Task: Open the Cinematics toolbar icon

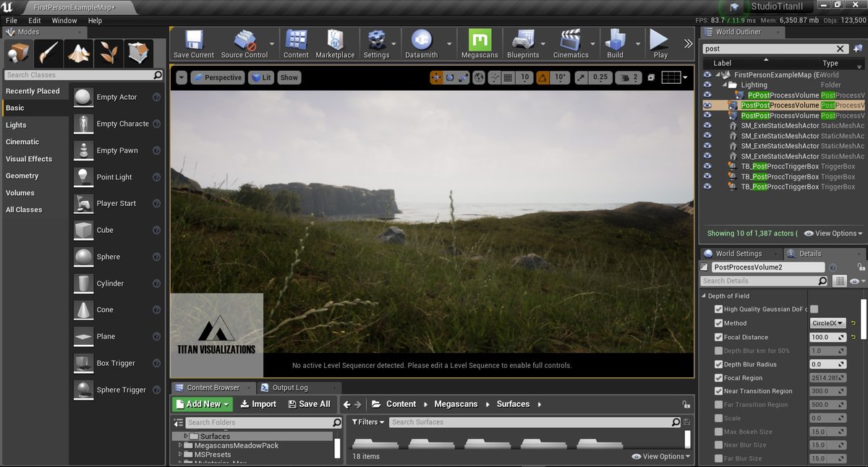Action: coord(571,44)
